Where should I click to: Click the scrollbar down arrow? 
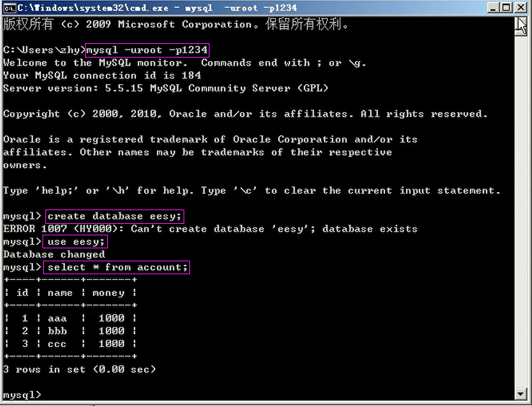click(520, 394)
